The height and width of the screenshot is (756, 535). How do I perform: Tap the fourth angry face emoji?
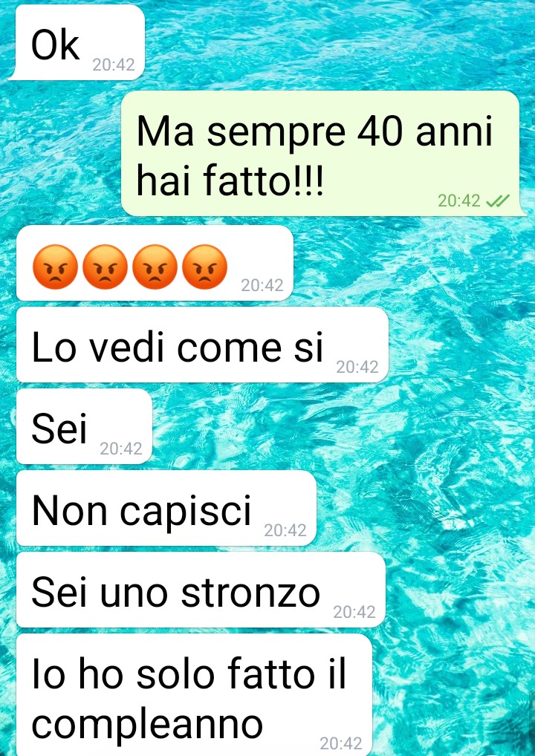(204, 267)
